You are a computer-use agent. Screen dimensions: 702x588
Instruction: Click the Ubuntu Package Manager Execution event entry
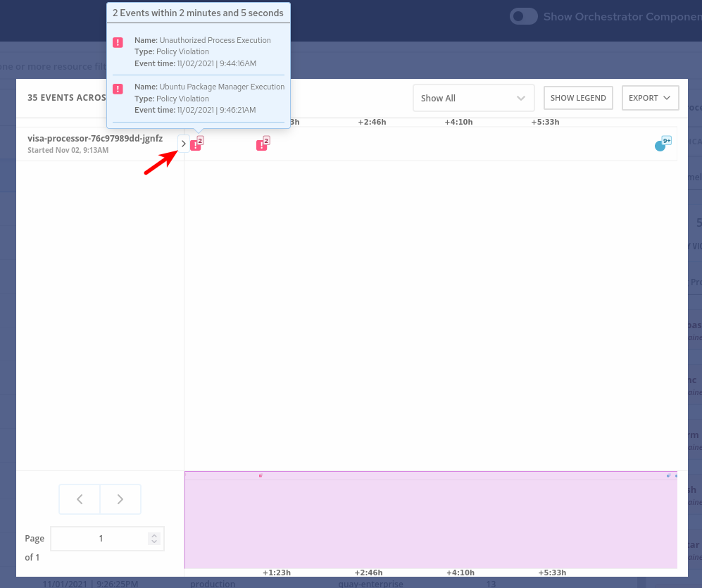click(209, 99)
